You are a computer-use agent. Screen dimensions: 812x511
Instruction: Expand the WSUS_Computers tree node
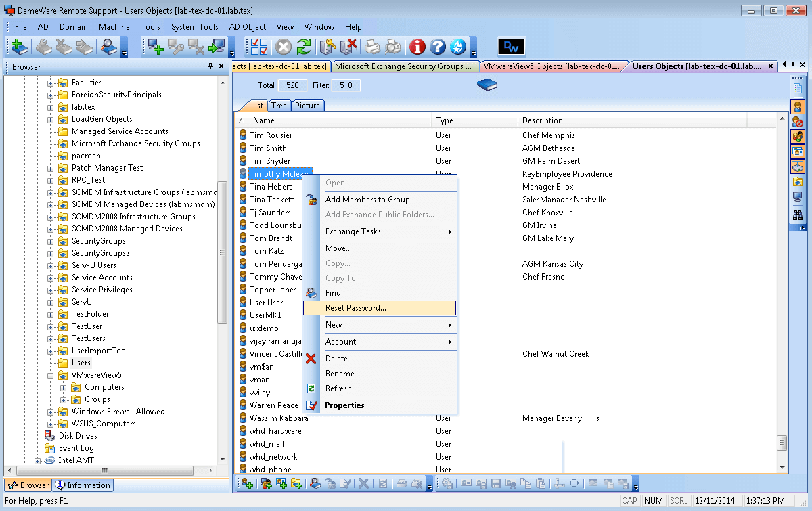[51, 424]
